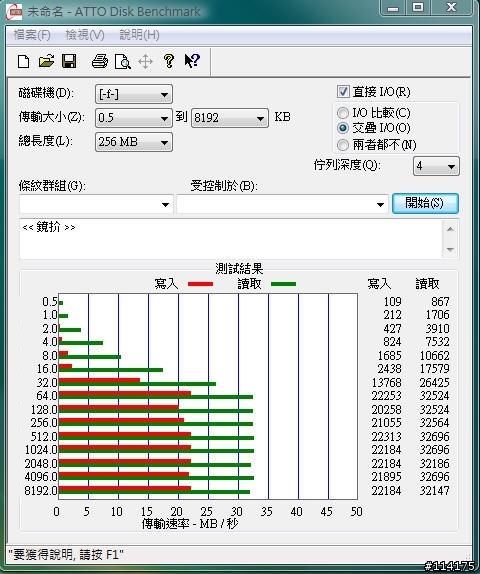
Task: Click the write value 21895
Action: tap(386, 477)
